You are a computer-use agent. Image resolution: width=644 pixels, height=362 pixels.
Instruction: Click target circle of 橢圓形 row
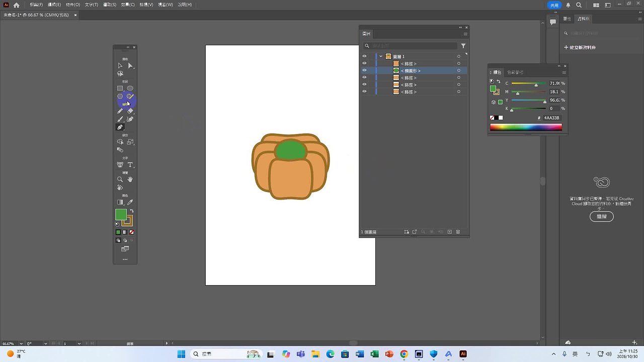click(x=458, y=70)
